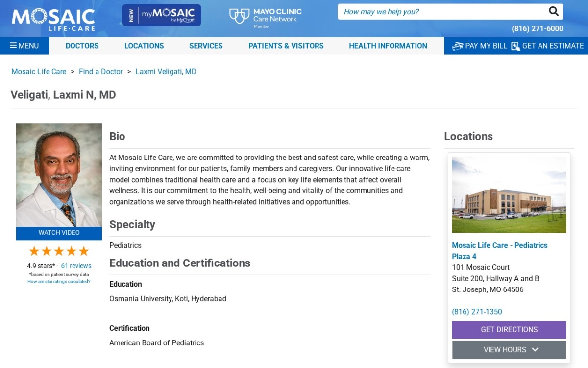Click the Find a Doctor breadcrumb
This screenshot has height=368, width=588.
(x=101, y=72)
